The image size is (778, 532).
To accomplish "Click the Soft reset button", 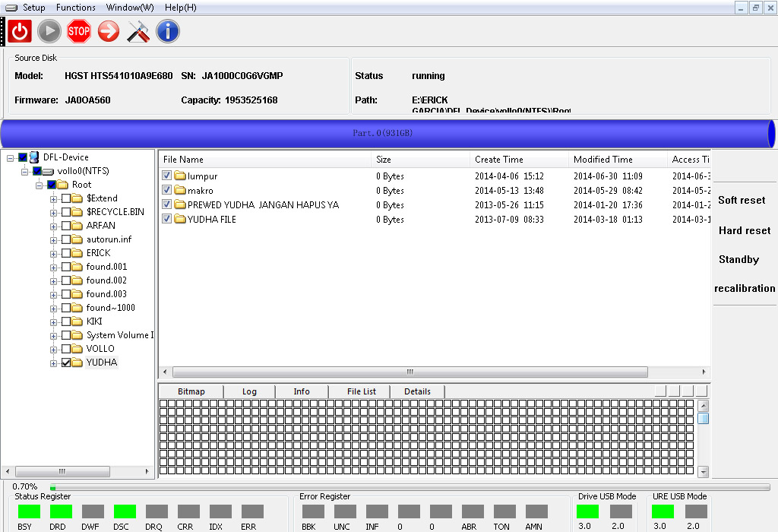I will 742,201.
